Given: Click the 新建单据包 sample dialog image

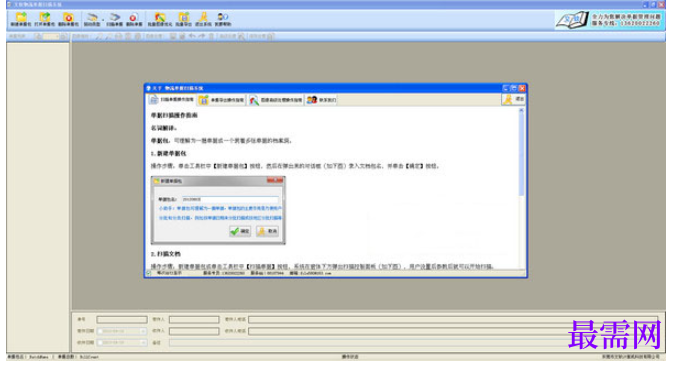Looking at the screenshot, I should 218,210.
